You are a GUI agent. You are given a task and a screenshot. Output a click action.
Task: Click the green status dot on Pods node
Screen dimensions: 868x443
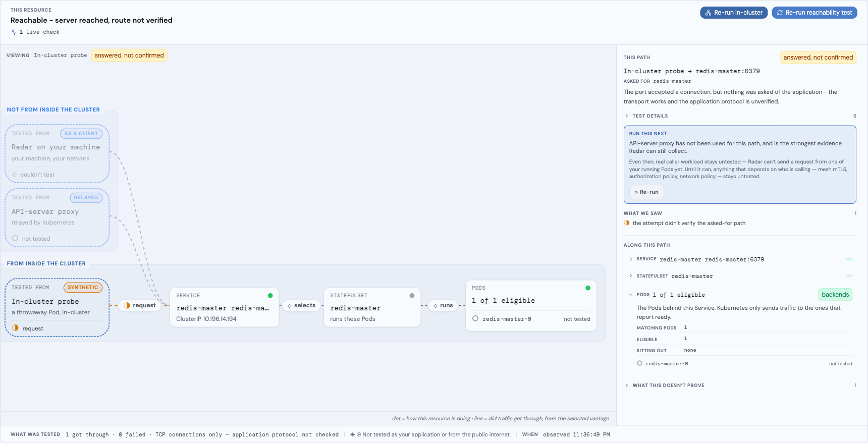pos(588,288)
